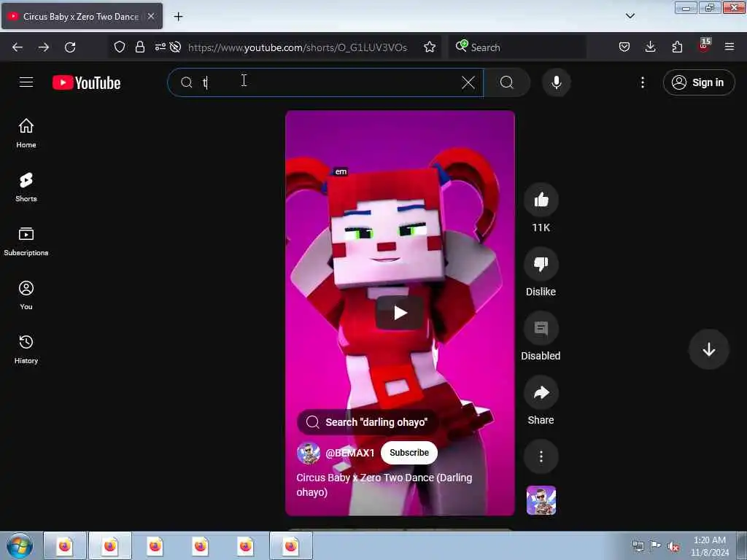Image resolution: width=747 pixels, height=560 pixels.
Task: Open Shorts in the sidebar
Action: click(x=26, y=187)
